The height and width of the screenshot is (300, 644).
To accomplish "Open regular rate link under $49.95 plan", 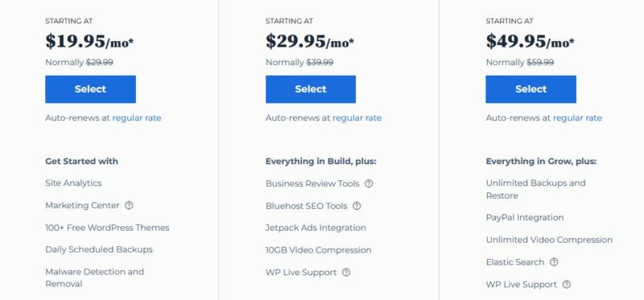I will [x=577, y=118].
